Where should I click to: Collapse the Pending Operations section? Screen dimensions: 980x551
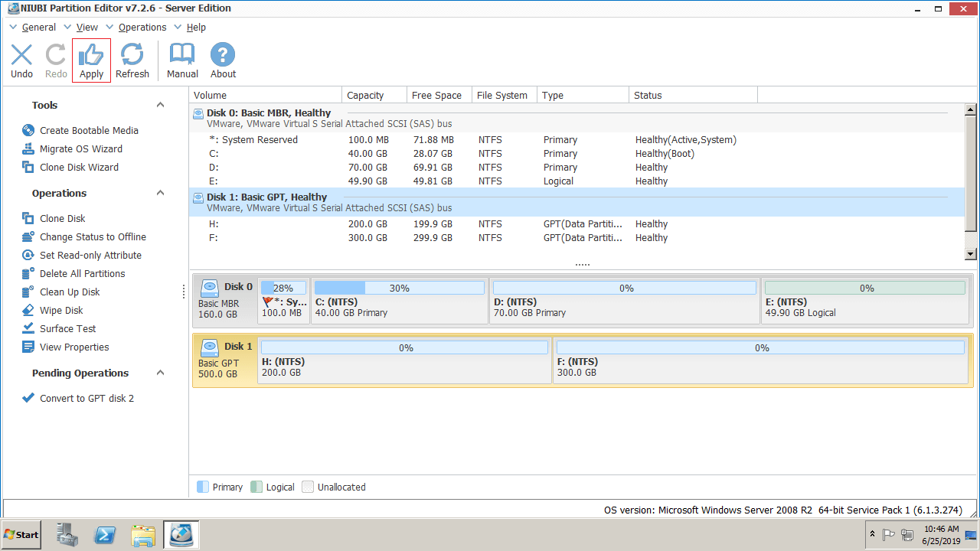(160, 373)
